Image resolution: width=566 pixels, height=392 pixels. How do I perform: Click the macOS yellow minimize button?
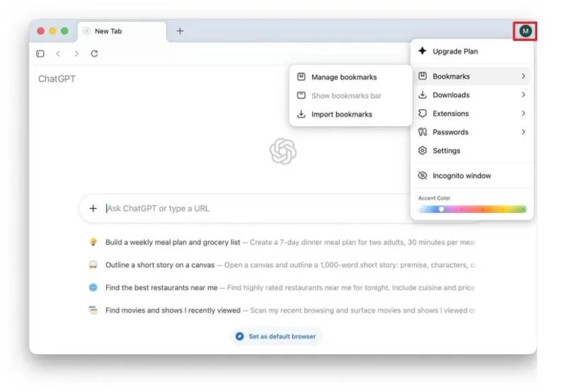52,31
